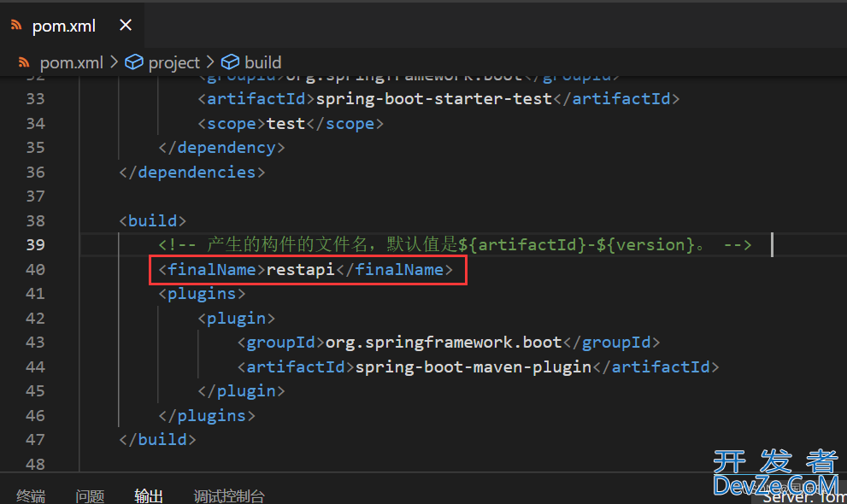Click line number 47 in gutter

36,440
